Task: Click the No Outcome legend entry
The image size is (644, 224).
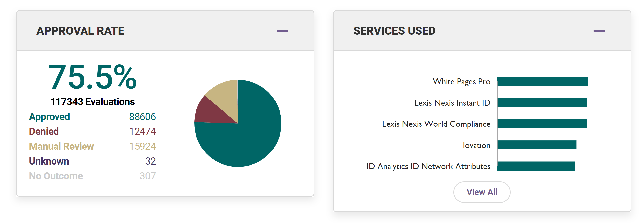Action: tap(56, 175)
